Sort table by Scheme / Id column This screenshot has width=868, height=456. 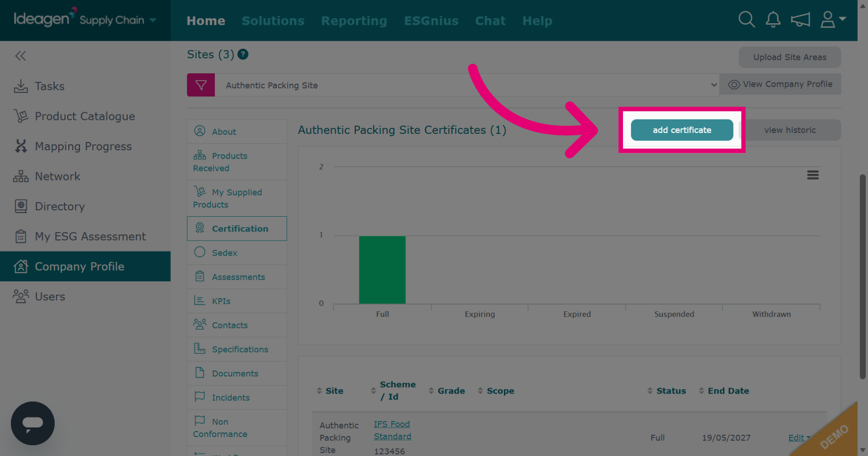(393, 390)
